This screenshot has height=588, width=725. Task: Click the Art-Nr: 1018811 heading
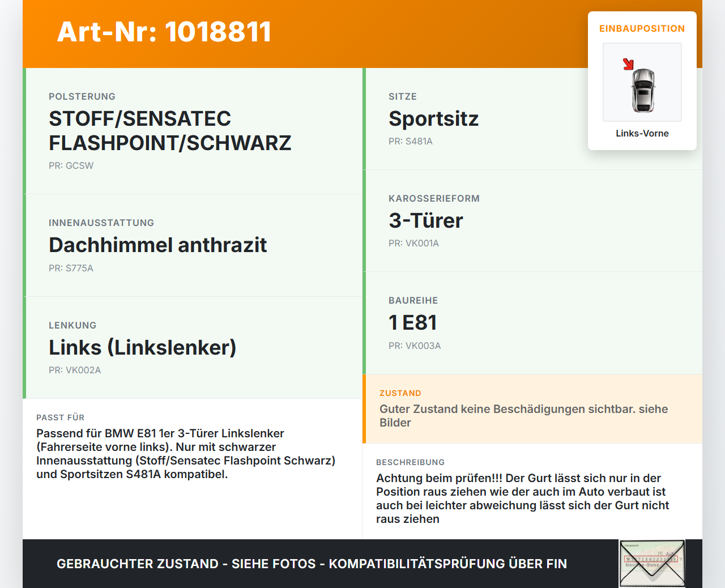(x=164, y=32)
